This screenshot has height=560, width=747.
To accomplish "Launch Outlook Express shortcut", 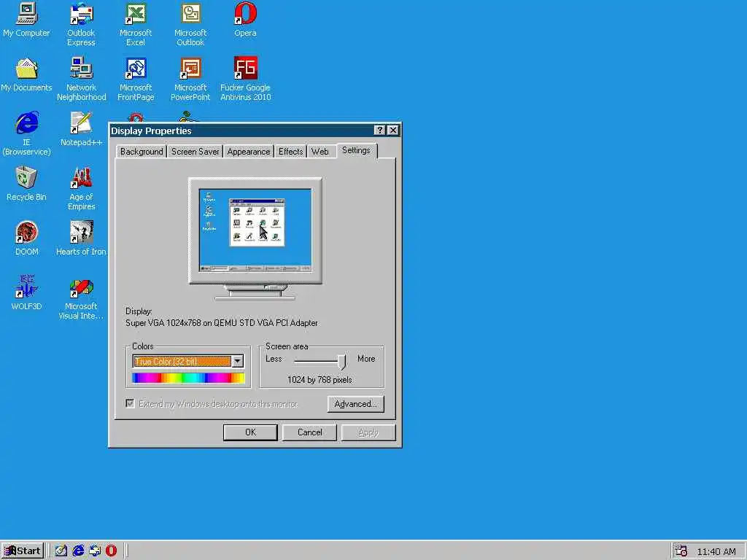I will pyautogui.click(x=81, y=24).
